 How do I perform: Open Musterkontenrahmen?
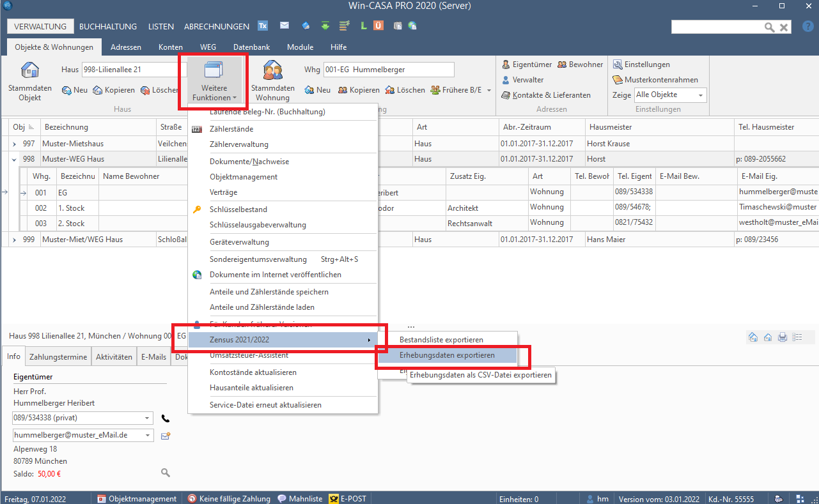[656, 80]
